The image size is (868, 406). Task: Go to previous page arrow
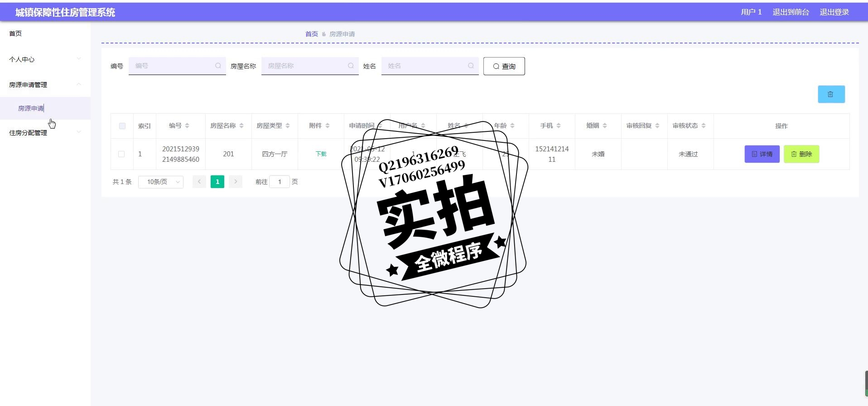(199, 182)
